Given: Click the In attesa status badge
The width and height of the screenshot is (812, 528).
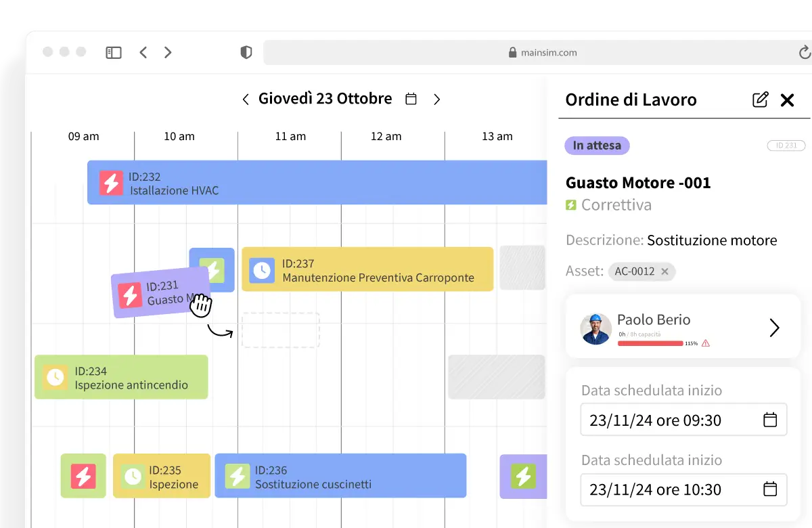Looking at the screenshot, I should tap(597, 146).
